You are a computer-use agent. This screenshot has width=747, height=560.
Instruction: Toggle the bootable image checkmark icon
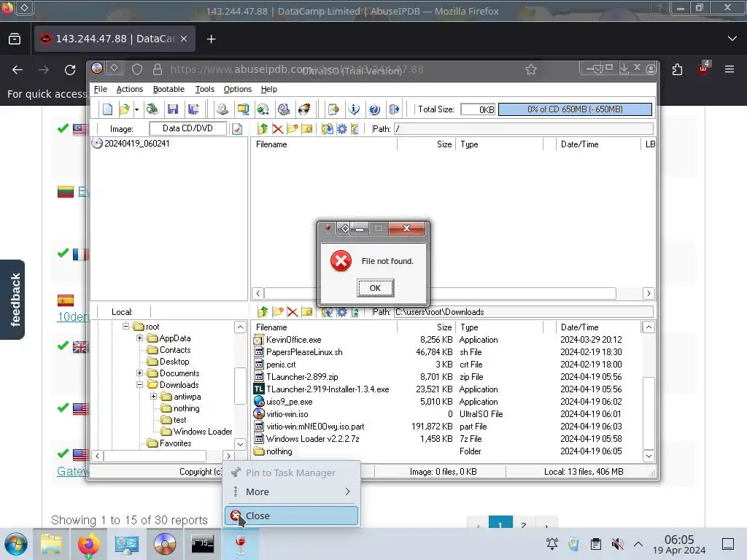point(237,129)
